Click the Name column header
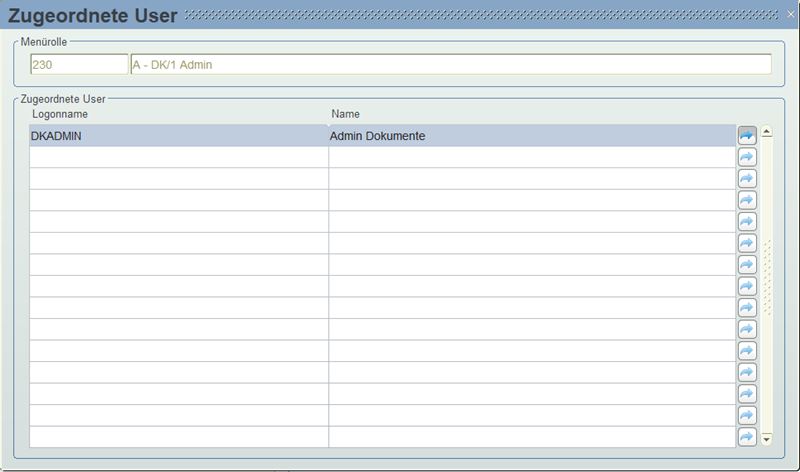This screenshot has width=800, height=472. tap(345, 114)
